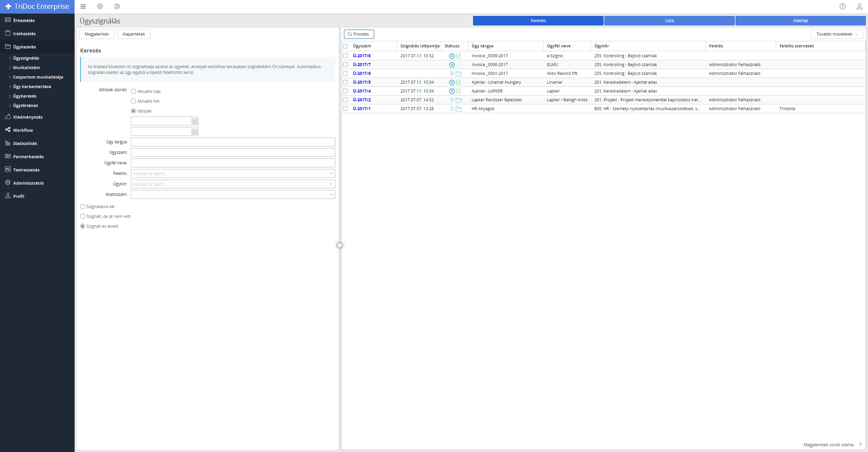The height and width of the screenshot is (452, 868).
Task: Click folder status icon in Ü-2017/6 row
Action: tap(459, 74)
